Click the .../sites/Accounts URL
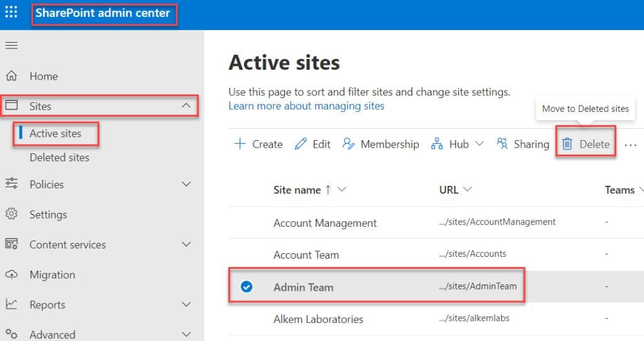This screenshot has height=341, width=644. [x=472, y=254]
